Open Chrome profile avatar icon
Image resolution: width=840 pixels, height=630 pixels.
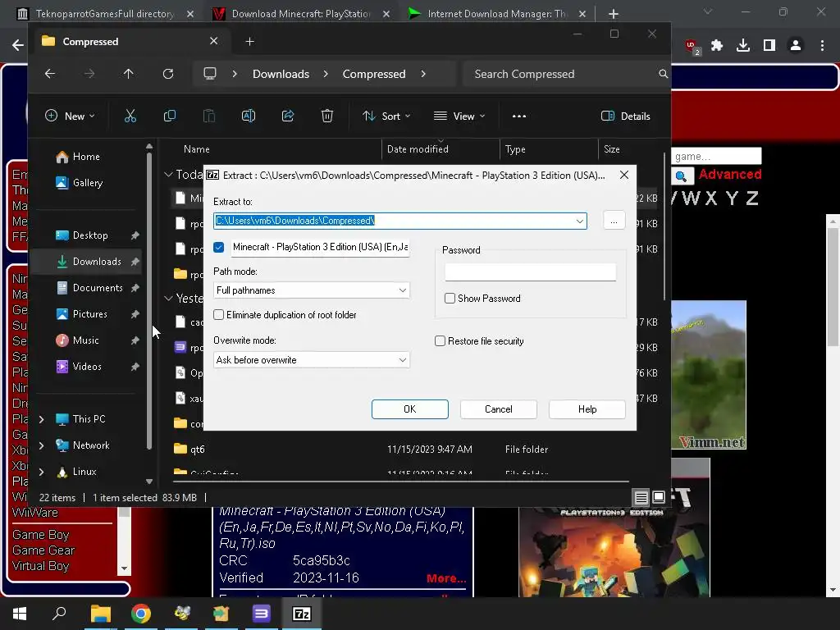point(796,46)
